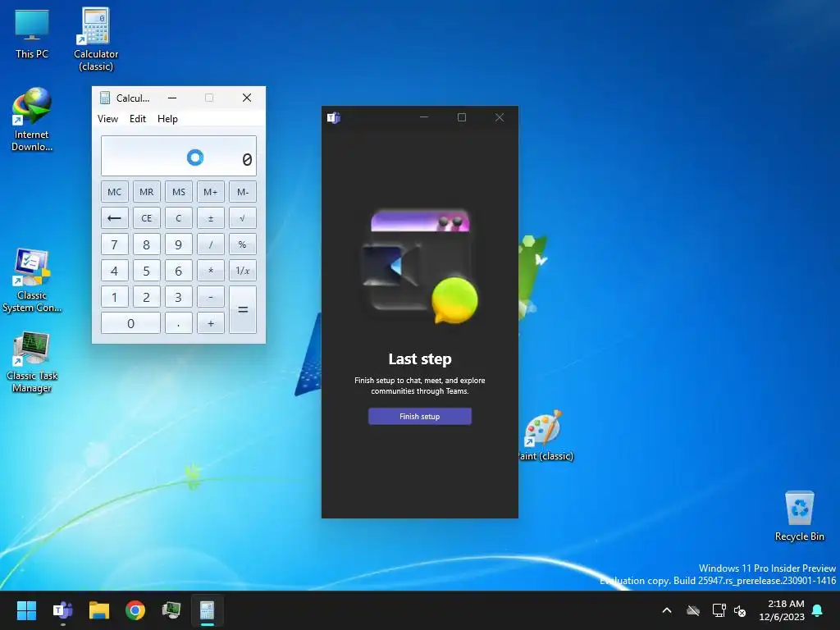This screenshot has height=630, width=840.
Task: Click the MR memory recall button
Action: 147,192
